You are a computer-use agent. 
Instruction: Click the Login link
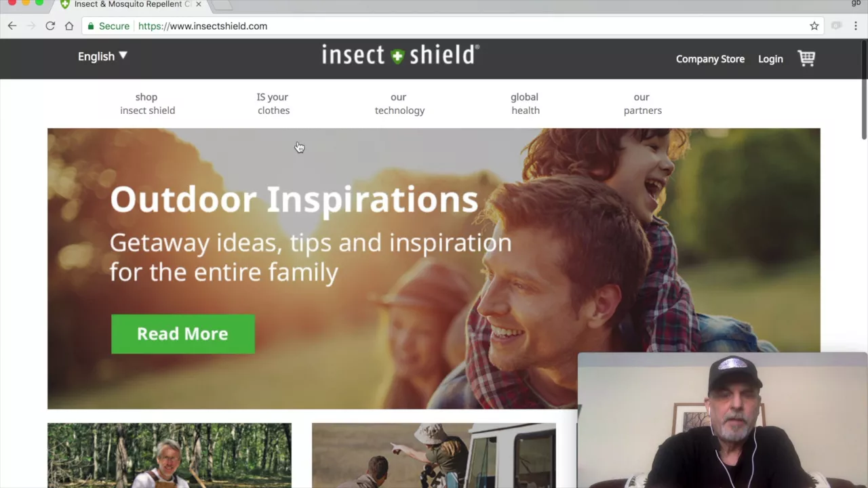(x=770, y=59)
